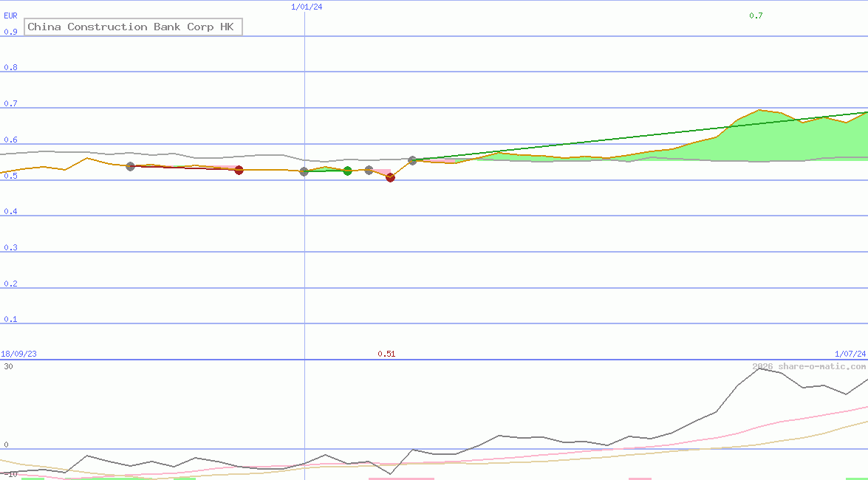The height and width of the screenshot is (480, 868).
Task: Click gray marker starting the long green trendline
Action: 412,160
